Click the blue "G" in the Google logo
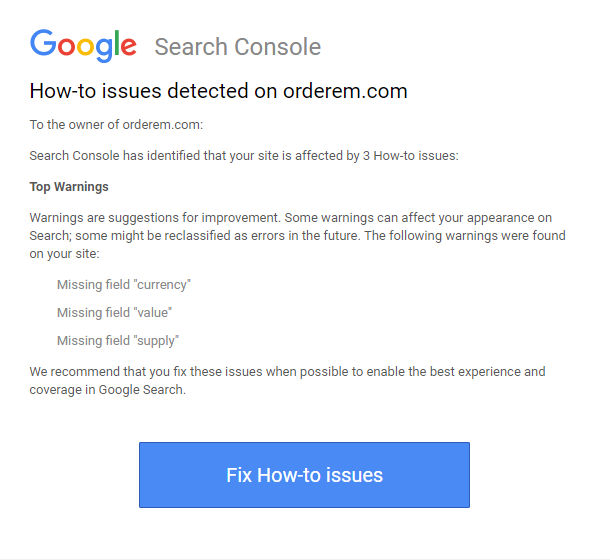Image resolution: width=610 pixels, height=560 pixels. point(42,44)
